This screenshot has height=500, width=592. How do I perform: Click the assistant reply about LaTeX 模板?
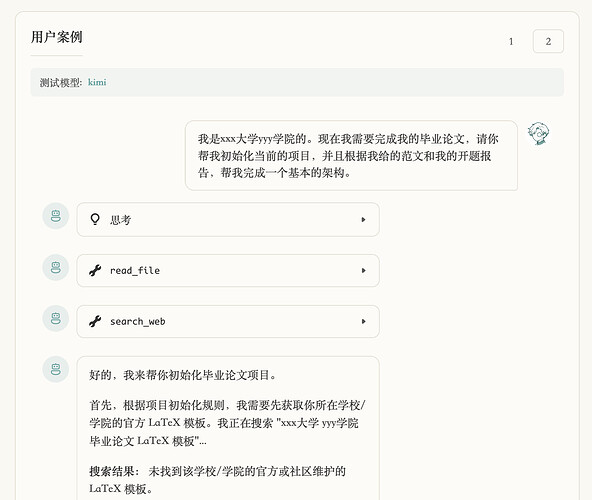pyautogui.click(x=228, y=428)
